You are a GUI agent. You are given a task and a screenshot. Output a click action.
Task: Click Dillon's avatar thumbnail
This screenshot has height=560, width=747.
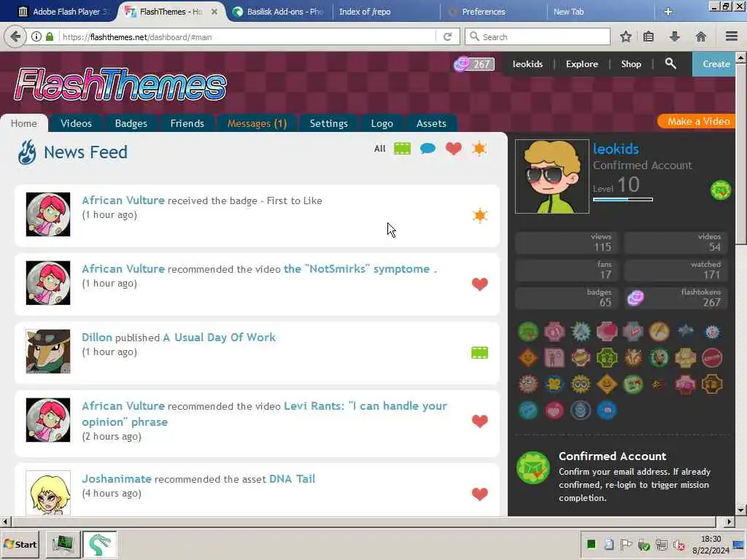click(x=48, y=351)
